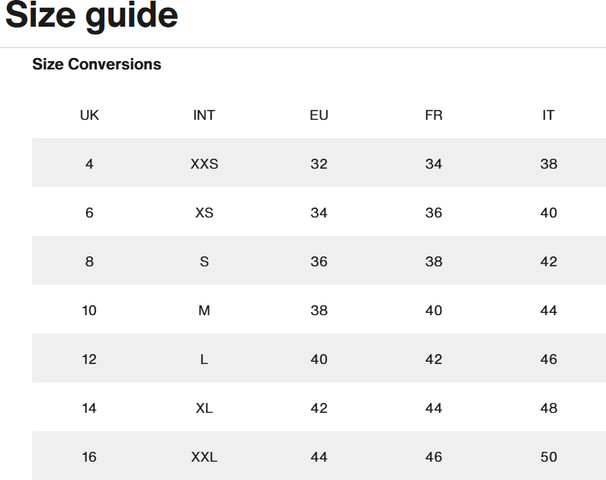
Task: Select UK size 14 cell
Action: pyautogui.click(x=89, y=408)
